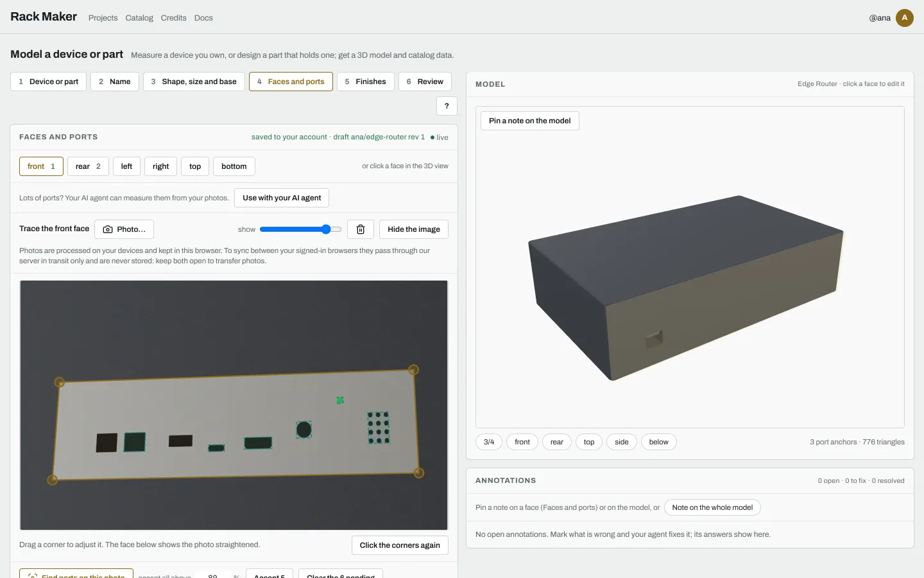Select the right face tab

pos(160,166)
